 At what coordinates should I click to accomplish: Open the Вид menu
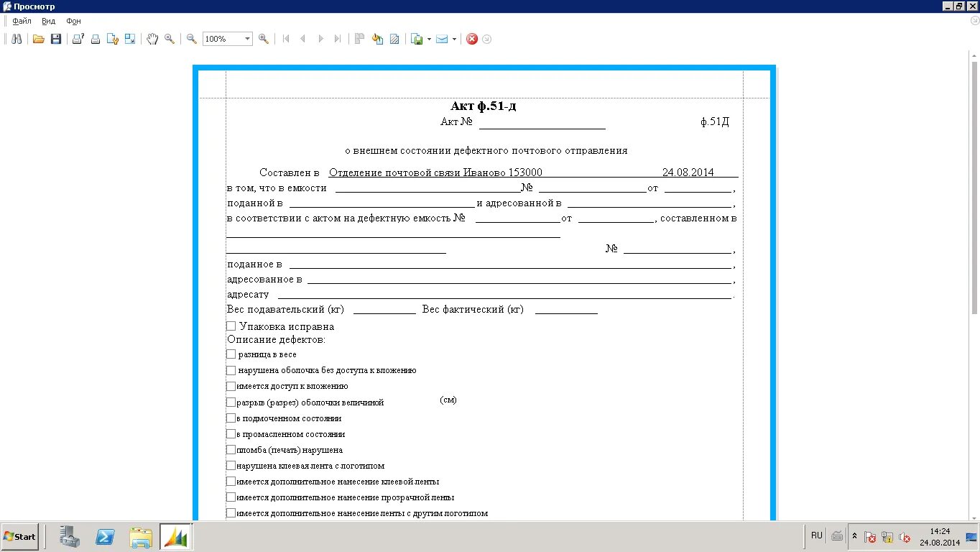click(48, 21)
